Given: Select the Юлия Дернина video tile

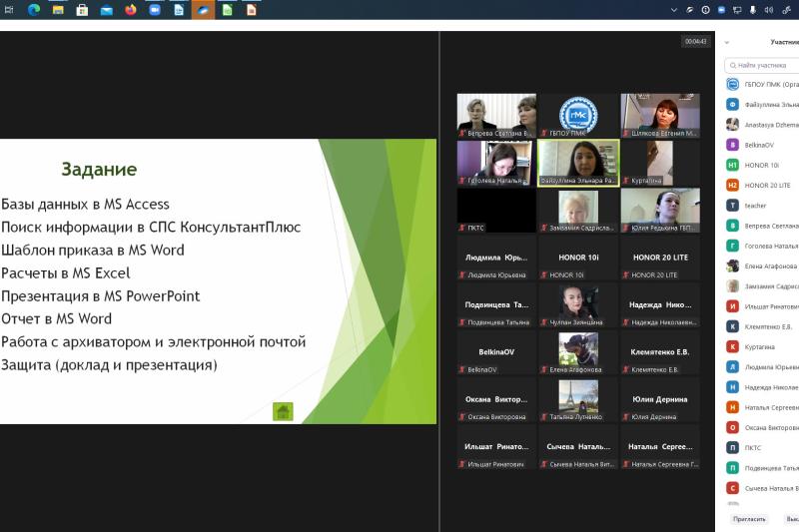Looking at the screenshot, I should 660,399.
